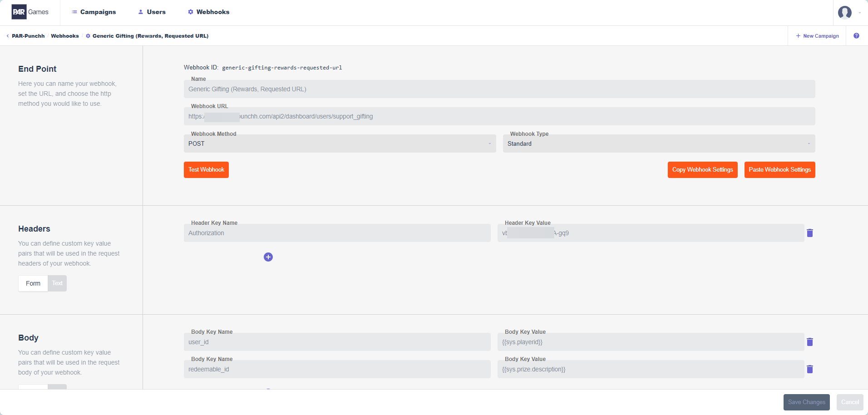Edit the webhook Name field
This screenshot has height=415, width=868.
coord(499,89)
